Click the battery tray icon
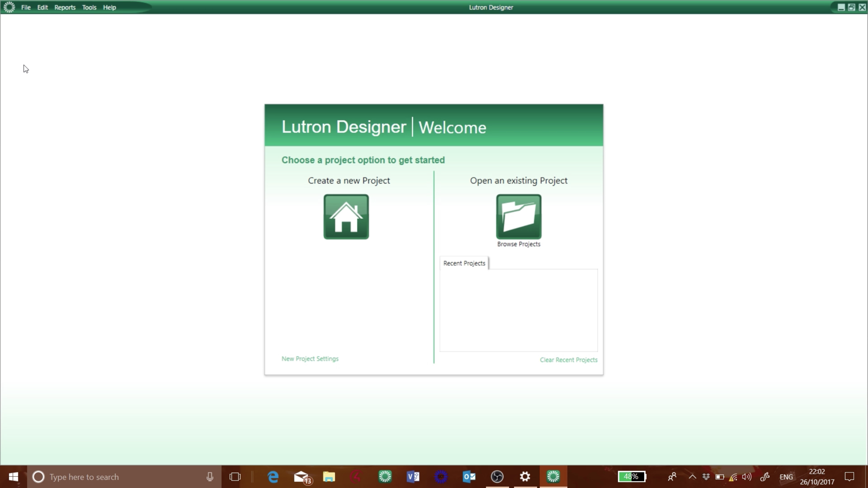 pyautogui.click(x=719, y=477)
